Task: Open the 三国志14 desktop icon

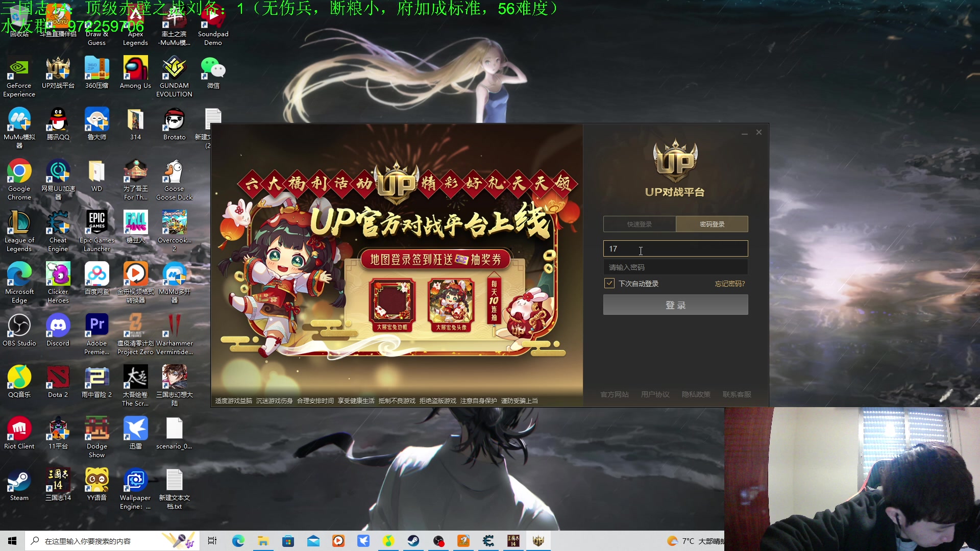Action: pos(58,485)
